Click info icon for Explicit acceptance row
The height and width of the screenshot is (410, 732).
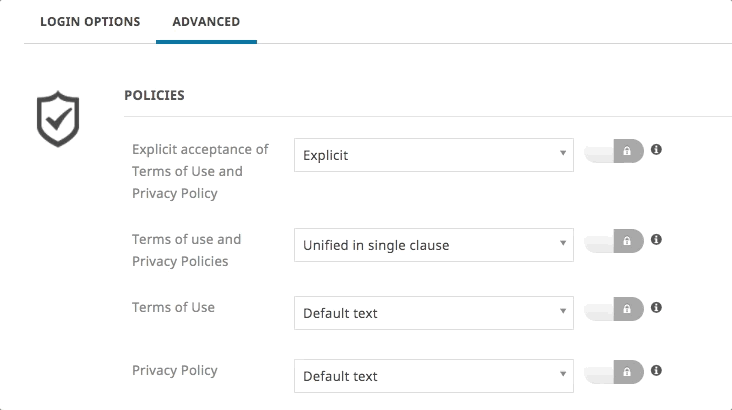tap(657, 150)
